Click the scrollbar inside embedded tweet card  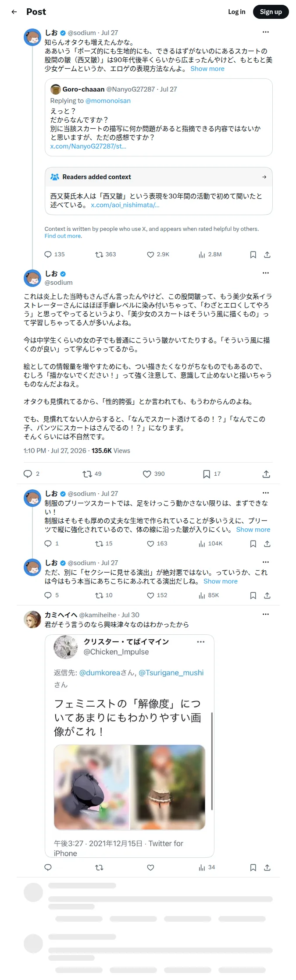(212, 761)
